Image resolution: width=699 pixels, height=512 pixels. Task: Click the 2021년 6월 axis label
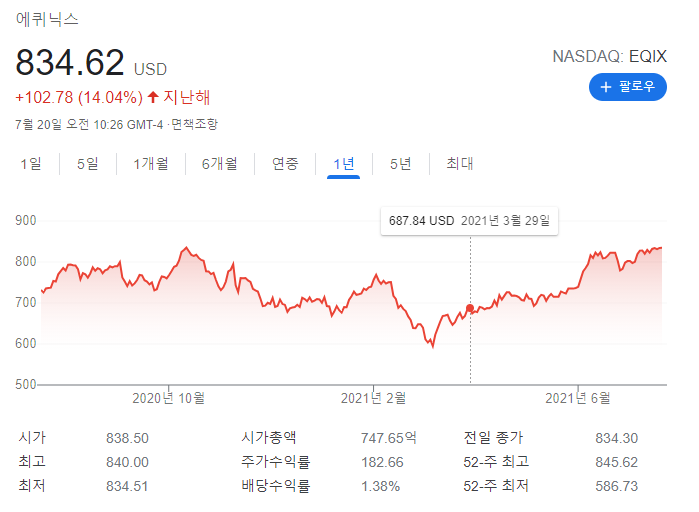pyautogui.click(x=578, y=398)
